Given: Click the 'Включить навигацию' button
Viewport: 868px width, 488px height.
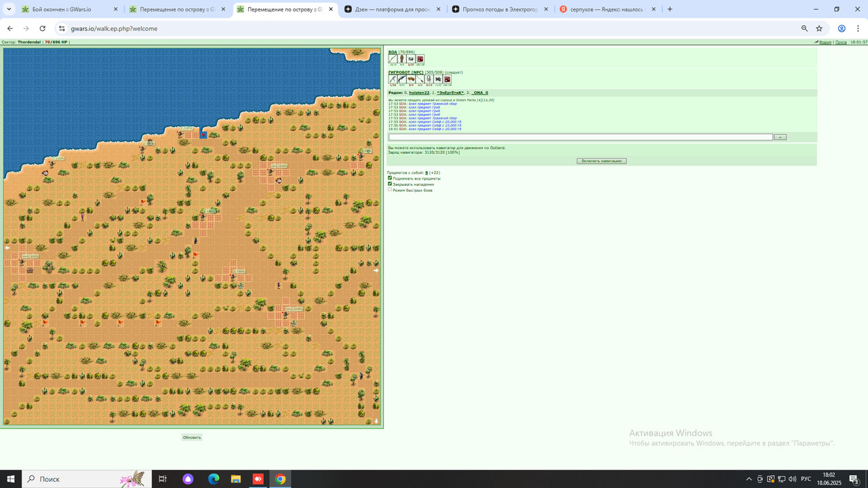Looking at the screenshot, I should click(601, 161).
